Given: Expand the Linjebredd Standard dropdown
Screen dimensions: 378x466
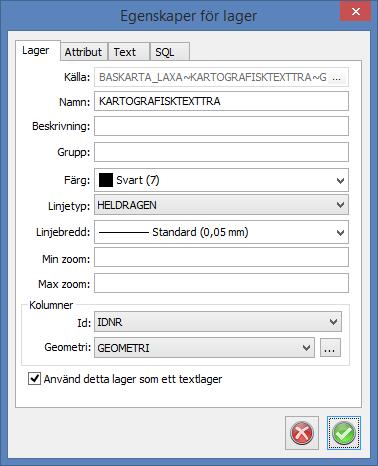Looking at the screenshot, I should (x=340, y=232).
